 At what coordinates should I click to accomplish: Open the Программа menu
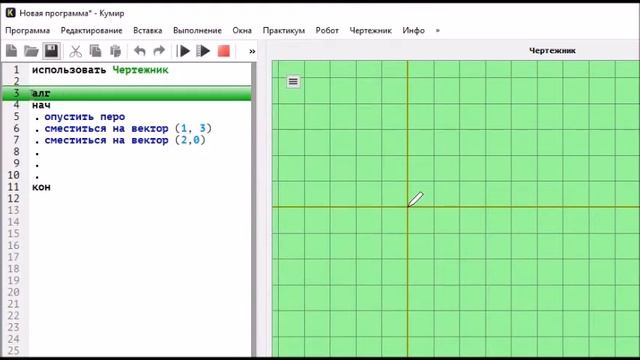[x=27, y=31]
